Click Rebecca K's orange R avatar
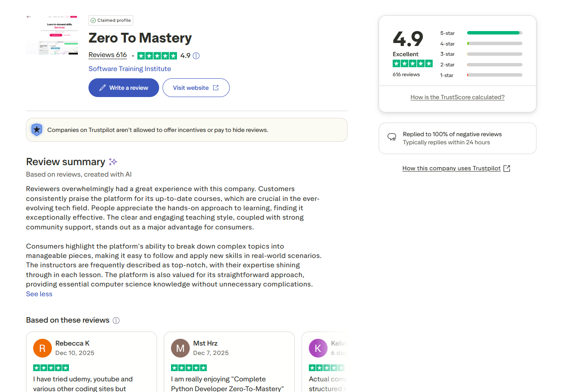 [x=43, y=348]
